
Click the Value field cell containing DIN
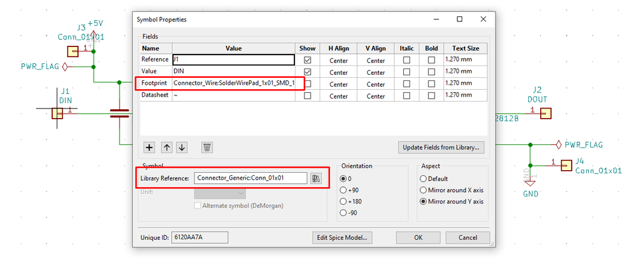click(233, 72)
